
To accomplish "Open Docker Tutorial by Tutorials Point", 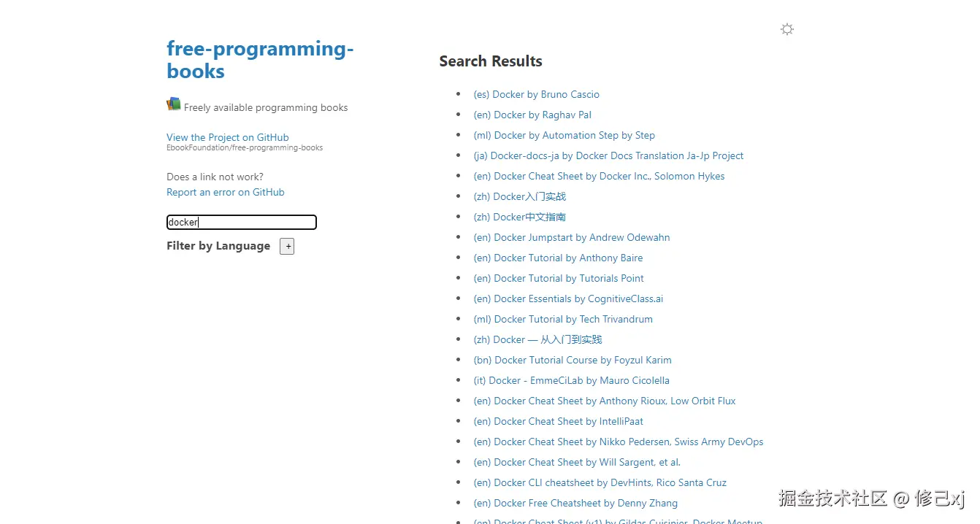I will click(559, 278).
